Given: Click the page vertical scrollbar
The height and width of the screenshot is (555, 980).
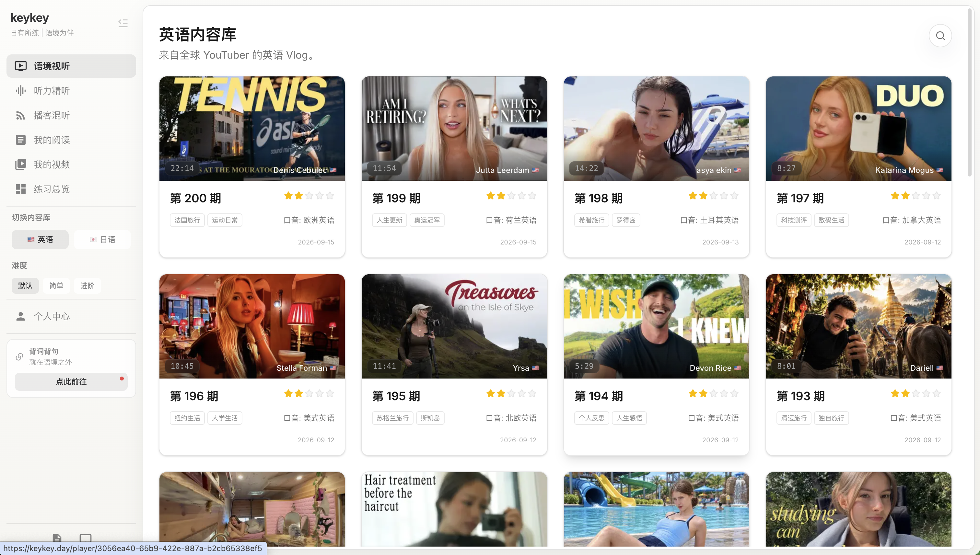Looking at the screenshot, I should [x=969, y=92].
